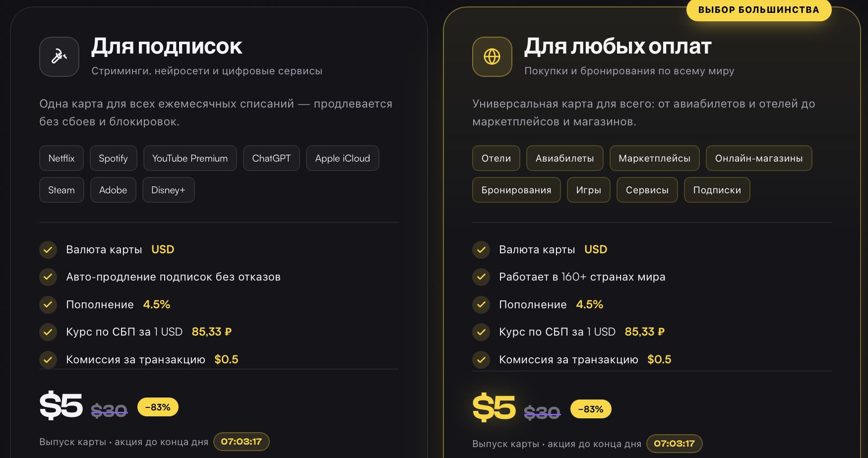Click the globe icon for any payments card
Screen dimensions: 868x458
(492, 57)
